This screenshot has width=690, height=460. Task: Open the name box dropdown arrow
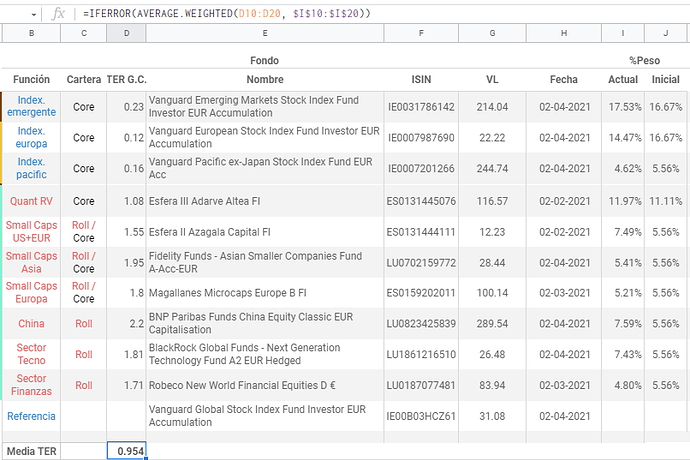point(35,14)
